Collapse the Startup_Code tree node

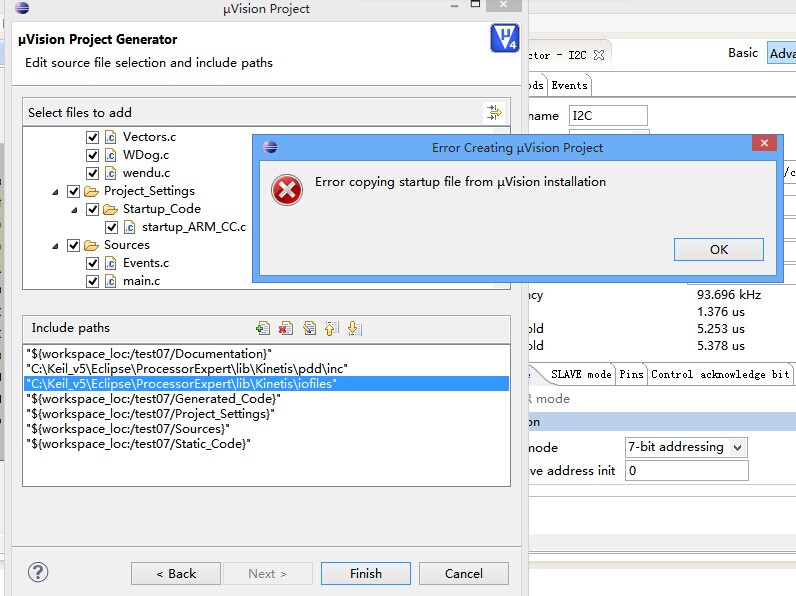pos(74,210)
